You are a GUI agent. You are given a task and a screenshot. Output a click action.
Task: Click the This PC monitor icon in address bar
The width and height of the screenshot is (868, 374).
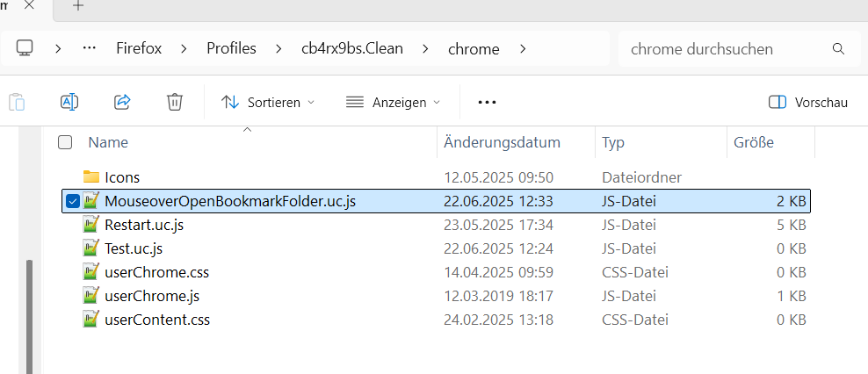[25, 48]
